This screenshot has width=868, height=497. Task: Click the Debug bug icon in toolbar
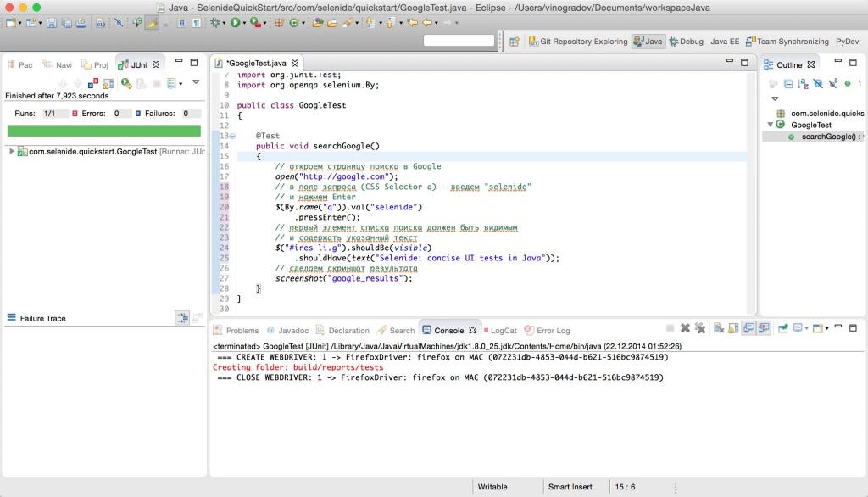click(214, 23)
